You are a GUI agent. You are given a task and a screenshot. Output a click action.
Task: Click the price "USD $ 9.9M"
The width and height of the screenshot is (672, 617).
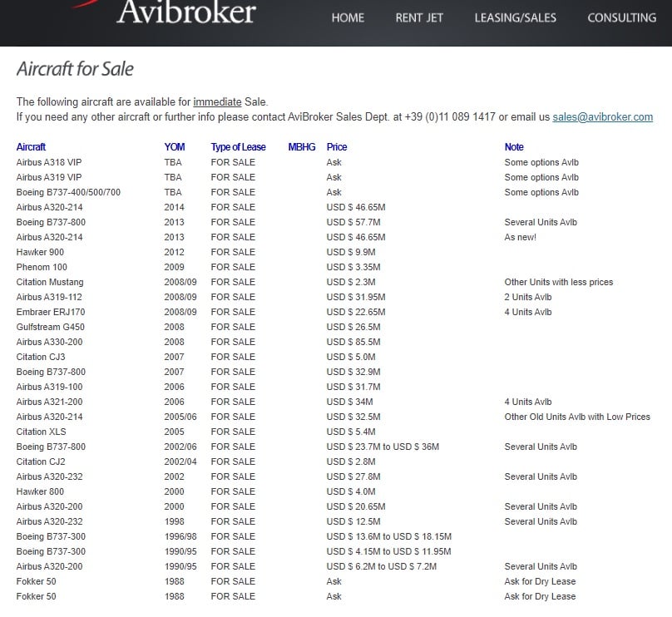351,252
